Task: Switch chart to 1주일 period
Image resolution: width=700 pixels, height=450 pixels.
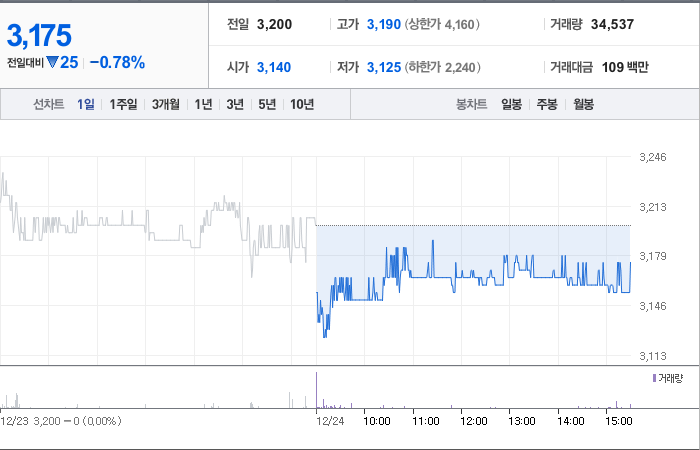Action: coord(123,104)
